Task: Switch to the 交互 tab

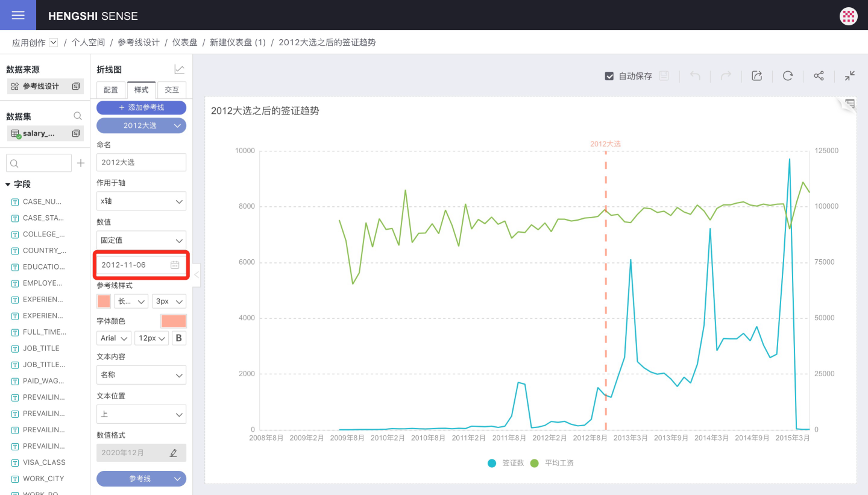Action: [x=172, y=90]
